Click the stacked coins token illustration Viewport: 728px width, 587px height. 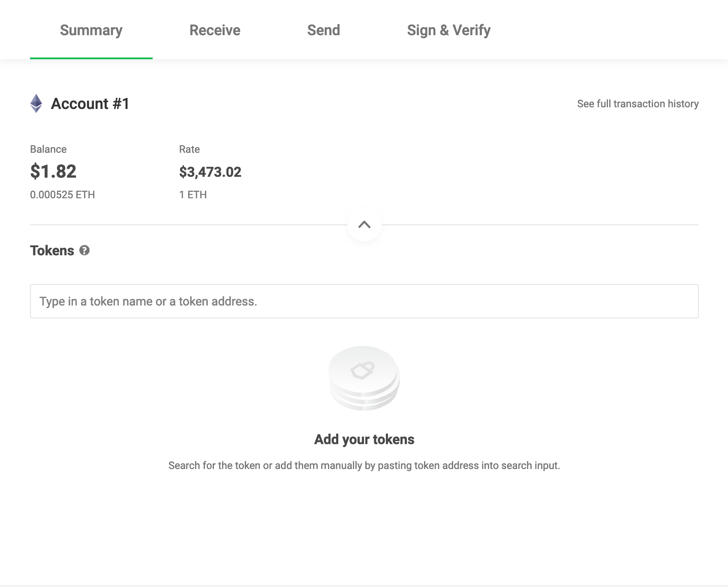(x=364, y=378)
